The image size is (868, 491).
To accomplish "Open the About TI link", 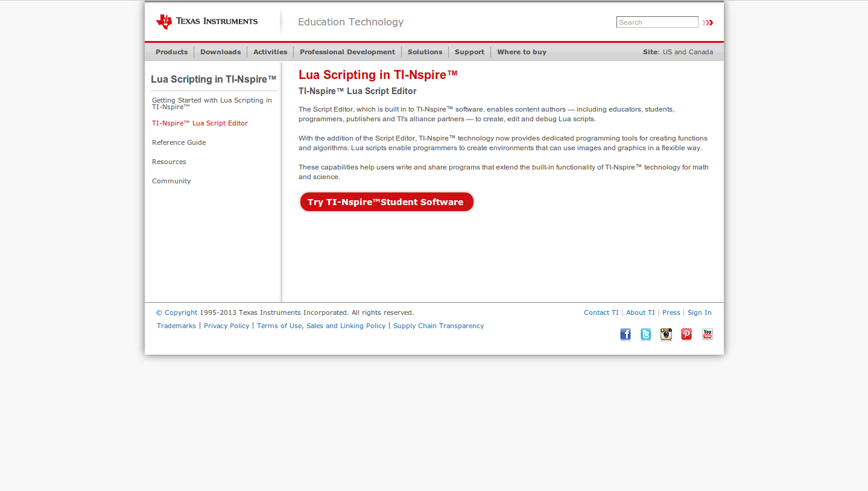I will coord(640,312).
